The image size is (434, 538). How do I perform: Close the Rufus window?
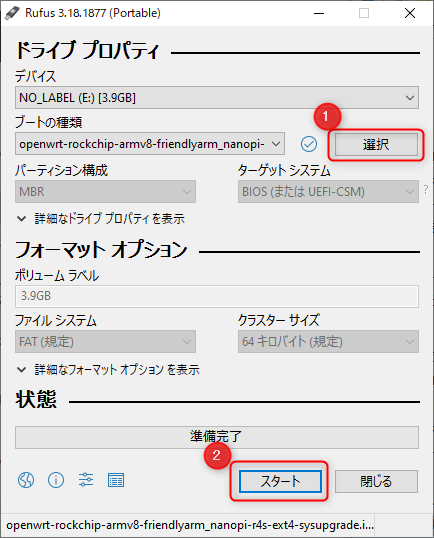[410, 13]
